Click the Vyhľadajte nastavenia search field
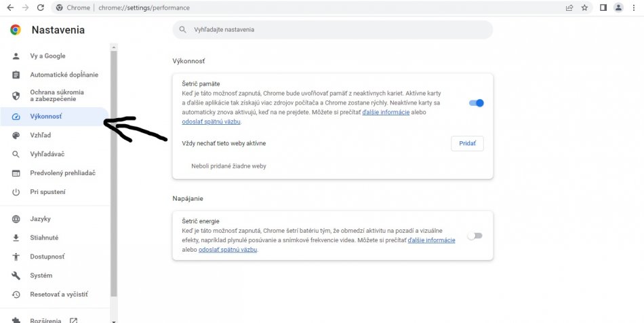 [332, 30]
